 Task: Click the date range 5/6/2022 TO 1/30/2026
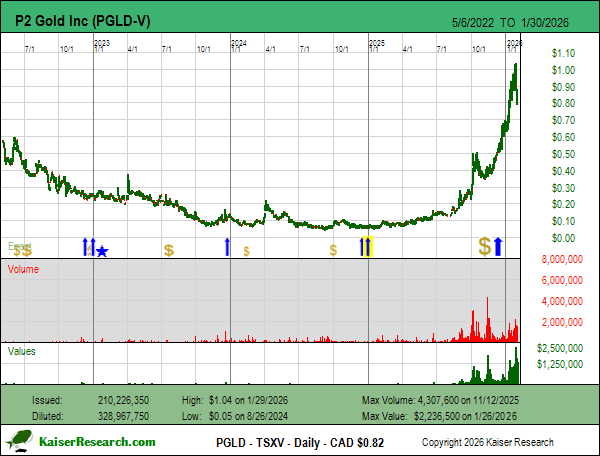click(510, 23)
